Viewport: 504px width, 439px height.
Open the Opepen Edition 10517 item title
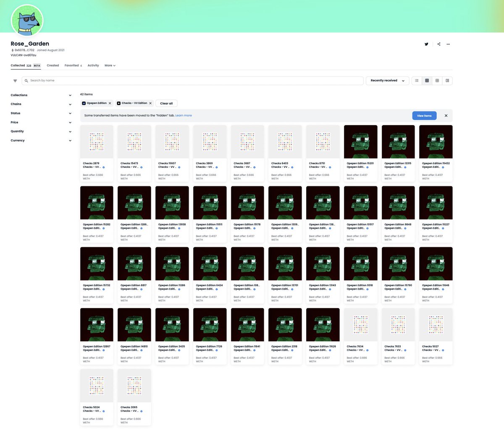click(x=360, y=225)
